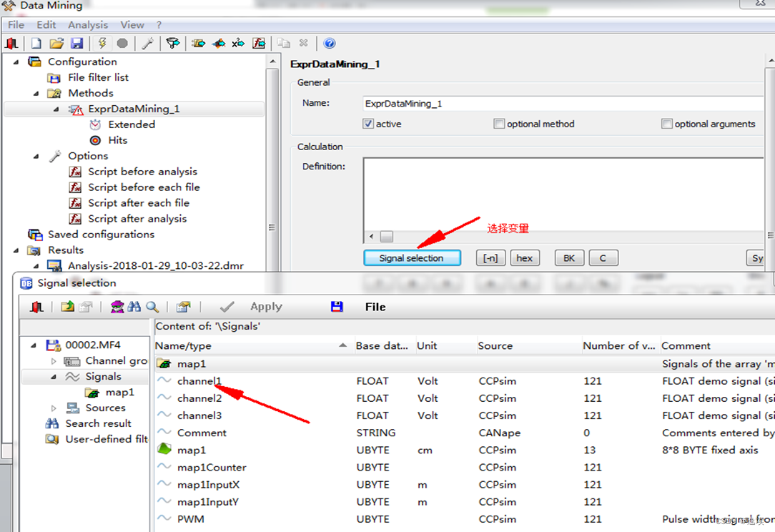Click inside the Name input field

pos(563,104)
